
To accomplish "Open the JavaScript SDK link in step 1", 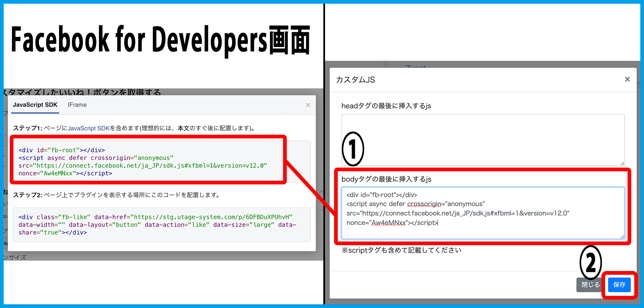I will (x=89, y=128).
